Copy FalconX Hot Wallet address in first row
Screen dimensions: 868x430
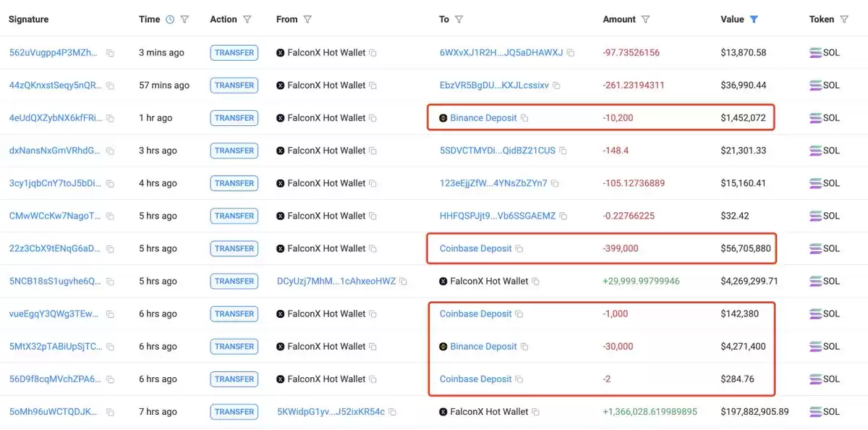[x=373, y=53]
